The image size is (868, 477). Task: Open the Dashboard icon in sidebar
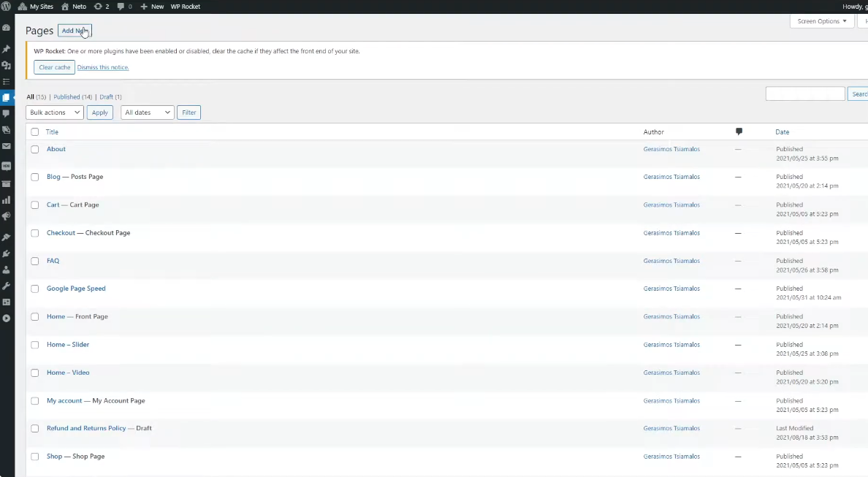[7, 28]
